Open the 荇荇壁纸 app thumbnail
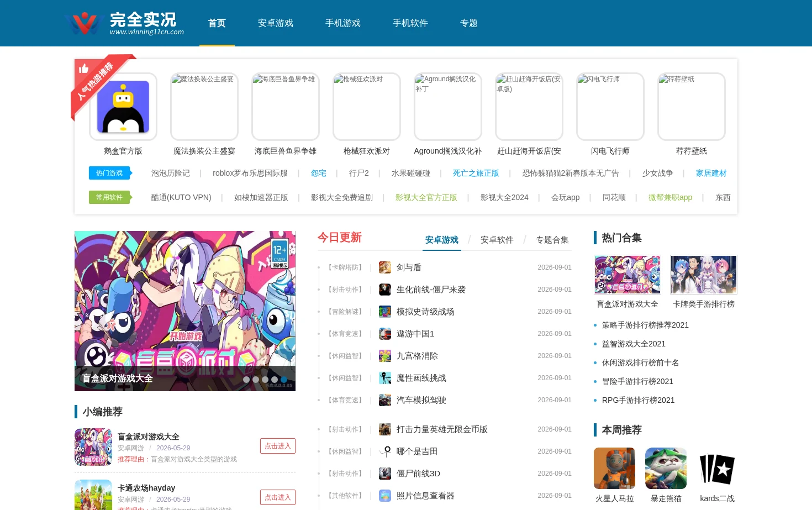Screen dimensions: 812x510 click(692, 107)
